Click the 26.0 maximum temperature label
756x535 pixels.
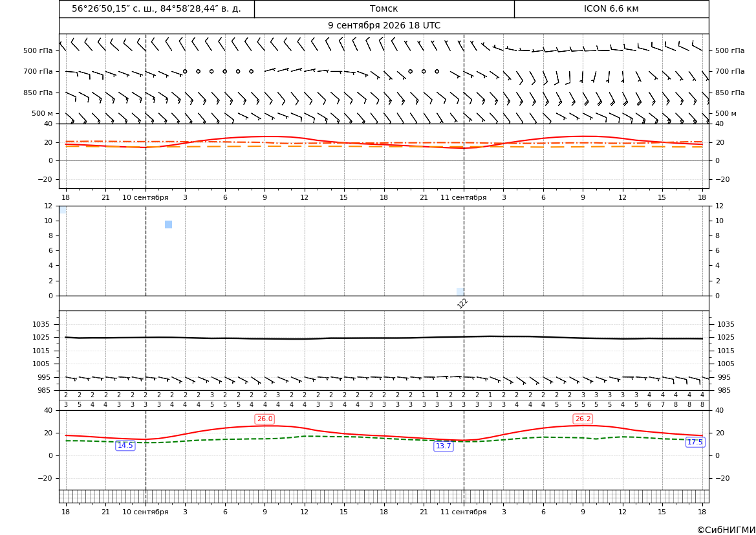pyautogui.click(x=265, y=419)
